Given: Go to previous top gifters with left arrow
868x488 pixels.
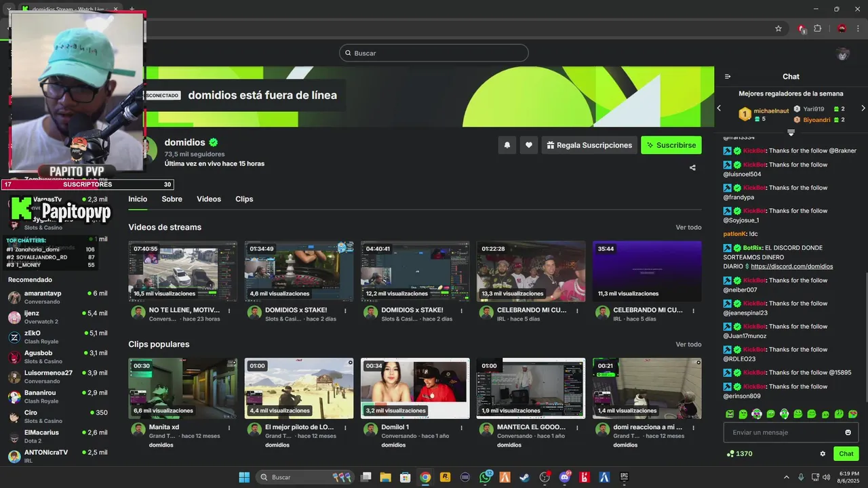Looking at the screenshot, I should [x=719, y=108].
